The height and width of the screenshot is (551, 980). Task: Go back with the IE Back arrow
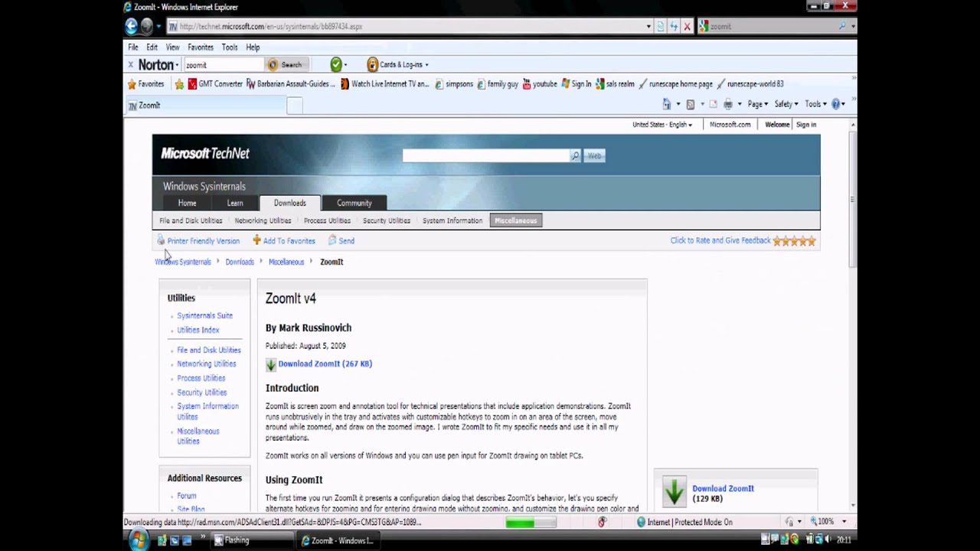[131, 26]
